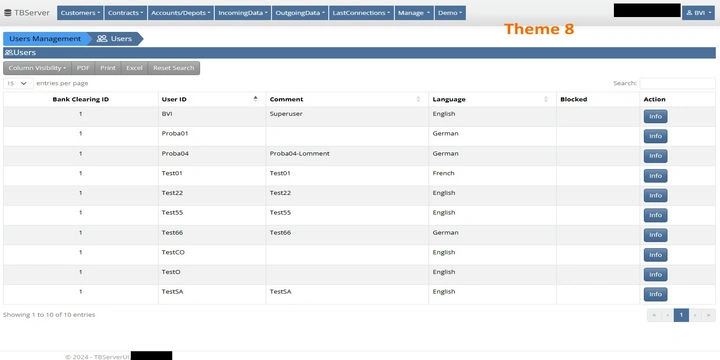Open the IncomingData menu
This screenshot has width=720, height=360.
243,13
